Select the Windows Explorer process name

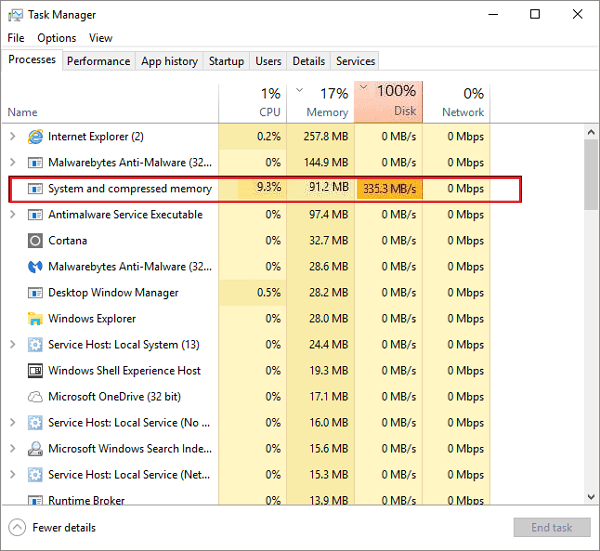92,319
